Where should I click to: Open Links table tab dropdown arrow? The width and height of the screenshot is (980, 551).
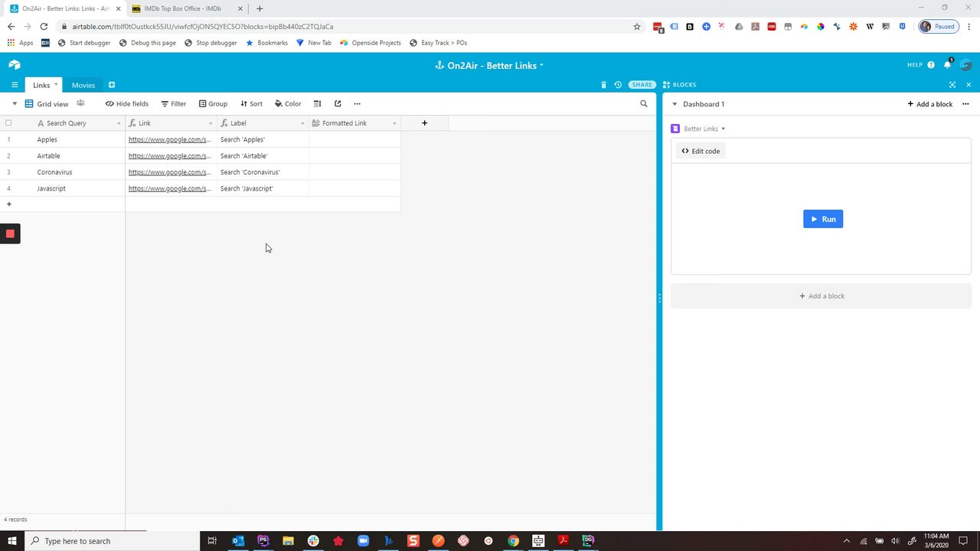pos(56,84)
